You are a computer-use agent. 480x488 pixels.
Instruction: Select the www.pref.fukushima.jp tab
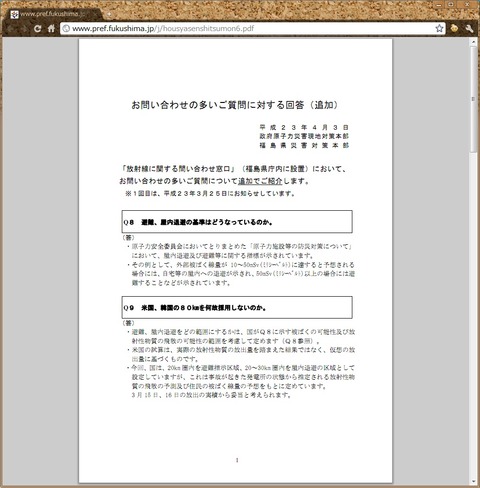tap(53, 14)
